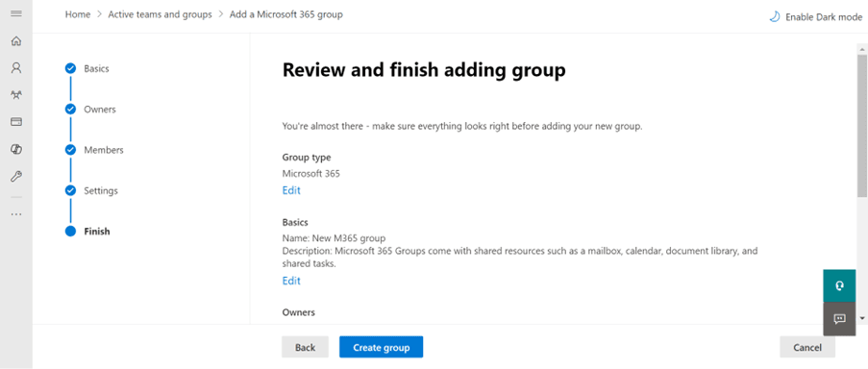Viewport: 868px width, 369px height.
Task: Jump to the Members wizard step
Action: coord(104,150)
